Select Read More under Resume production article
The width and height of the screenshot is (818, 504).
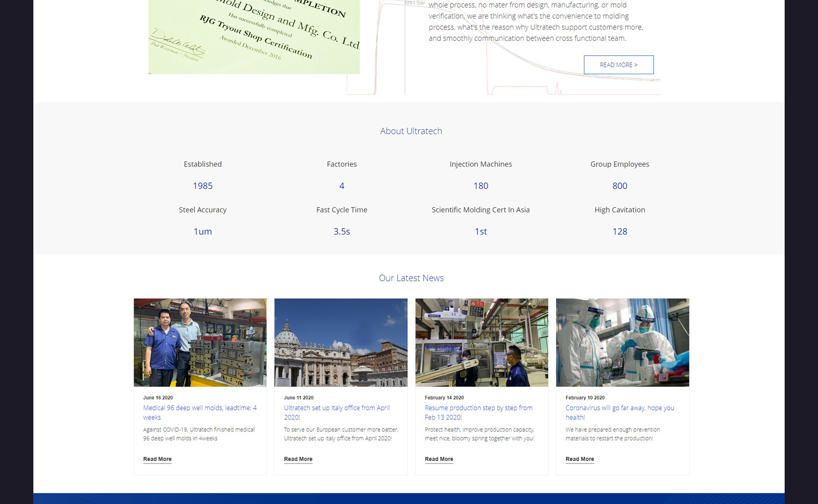pos(439,459)
